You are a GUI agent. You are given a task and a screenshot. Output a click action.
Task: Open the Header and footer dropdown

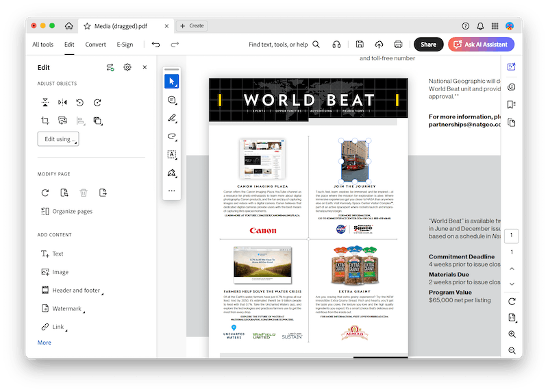pos(73,291)
